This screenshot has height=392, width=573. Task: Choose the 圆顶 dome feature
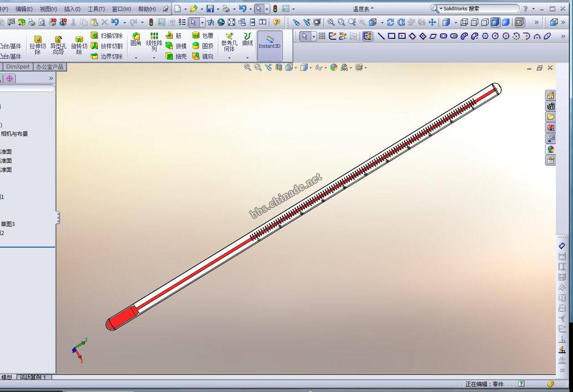203,46
